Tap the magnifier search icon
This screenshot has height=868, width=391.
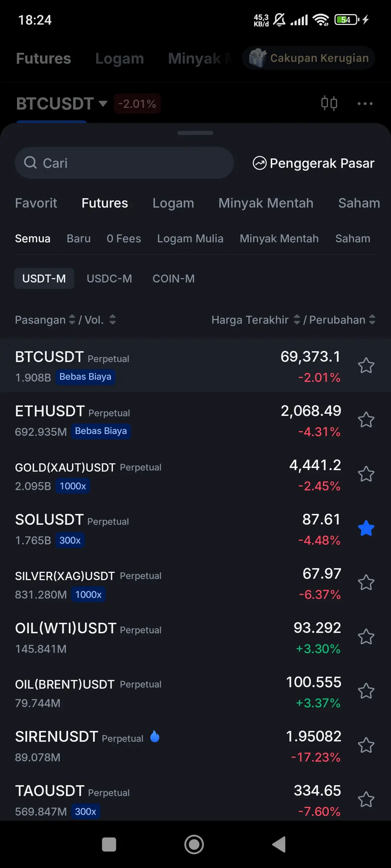point(30,163)
